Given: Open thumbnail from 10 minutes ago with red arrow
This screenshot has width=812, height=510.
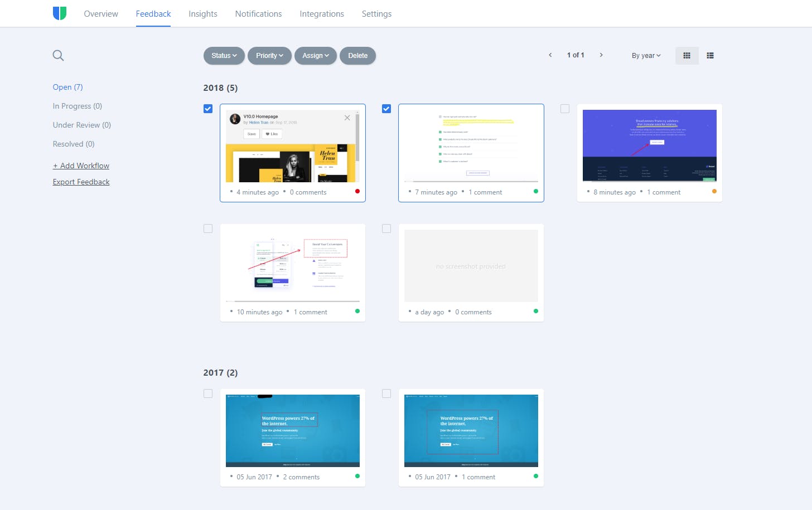Looking at the screenshot, I should (x=293, y=266).
